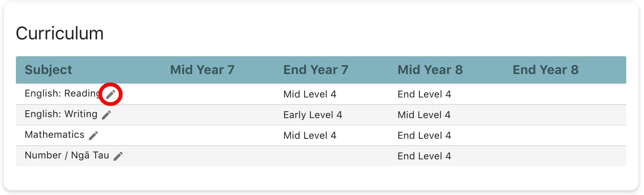This screenshot has height=195, width=644.
Task: Select the Mid Year 8 column header
Action: pyautogui.click(x=430, y=70)
